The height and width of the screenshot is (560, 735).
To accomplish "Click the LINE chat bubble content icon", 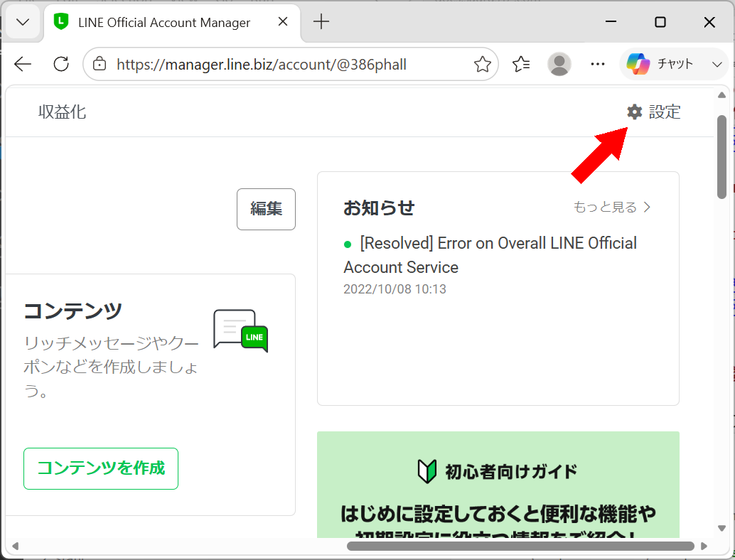I will click(x=241, y=331).
